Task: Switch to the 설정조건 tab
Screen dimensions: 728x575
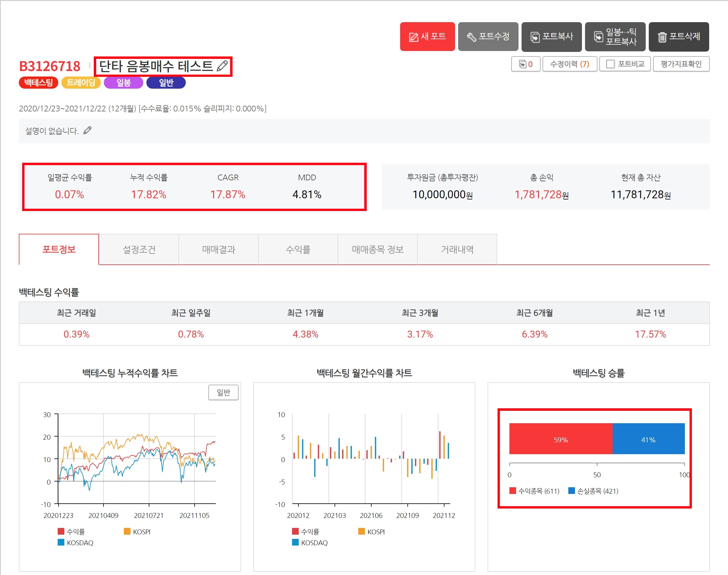Action: [139, 250]
